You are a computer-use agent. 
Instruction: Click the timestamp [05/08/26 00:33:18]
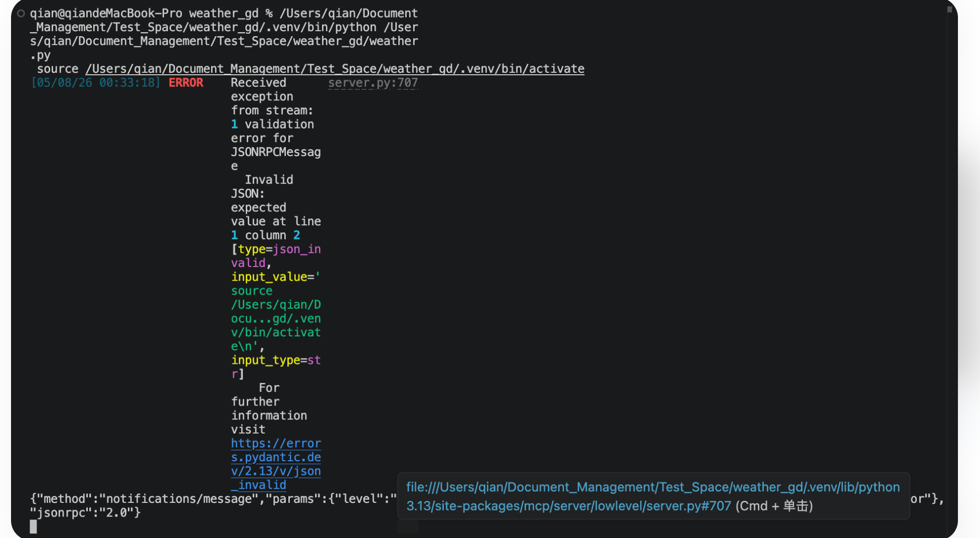click(96, 83)
